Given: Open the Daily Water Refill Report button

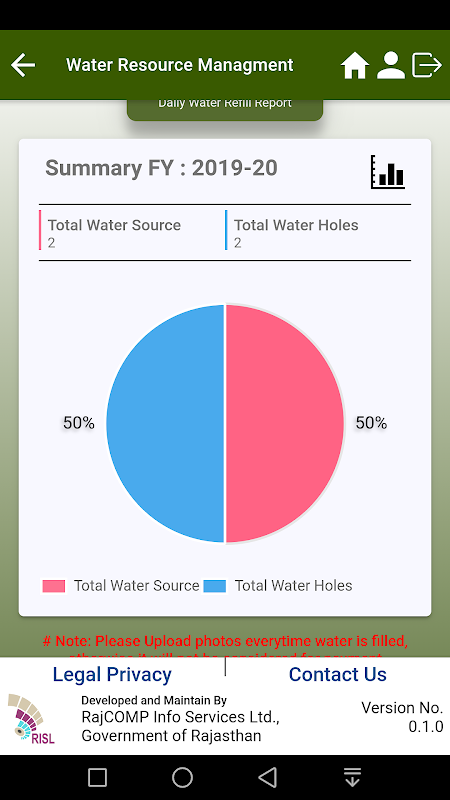Looking at the screenshot, I should tap(225, 110).
